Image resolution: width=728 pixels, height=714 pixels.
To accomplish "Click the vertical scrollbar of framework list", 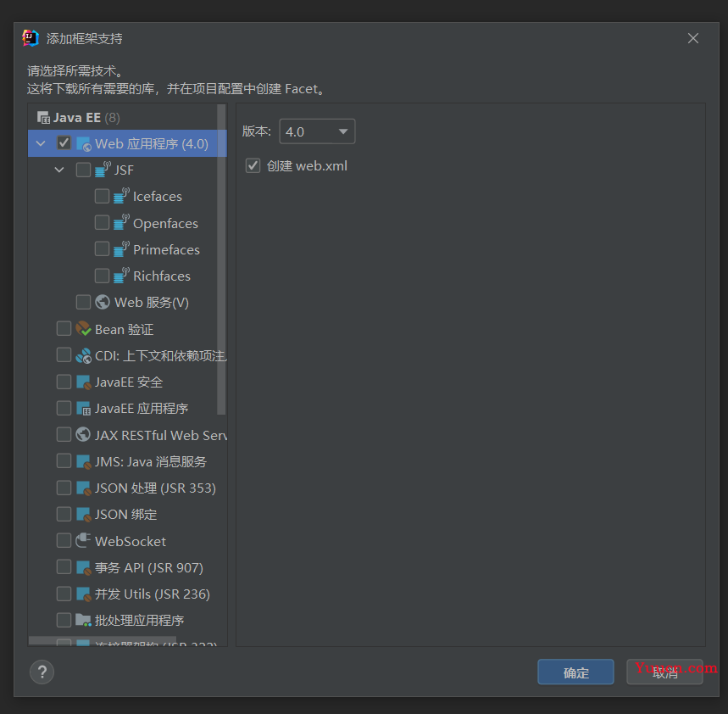I will (x=221, y=259).
